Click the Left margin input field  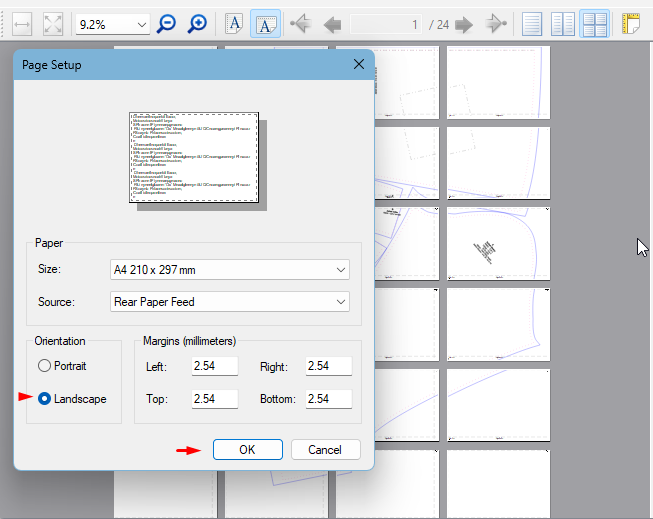click(x=214, y=367)
